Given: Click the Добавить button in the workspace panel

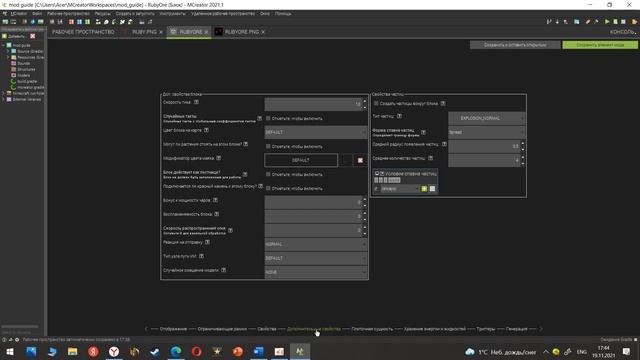Looking at the screenshot, I should (13, 36).
